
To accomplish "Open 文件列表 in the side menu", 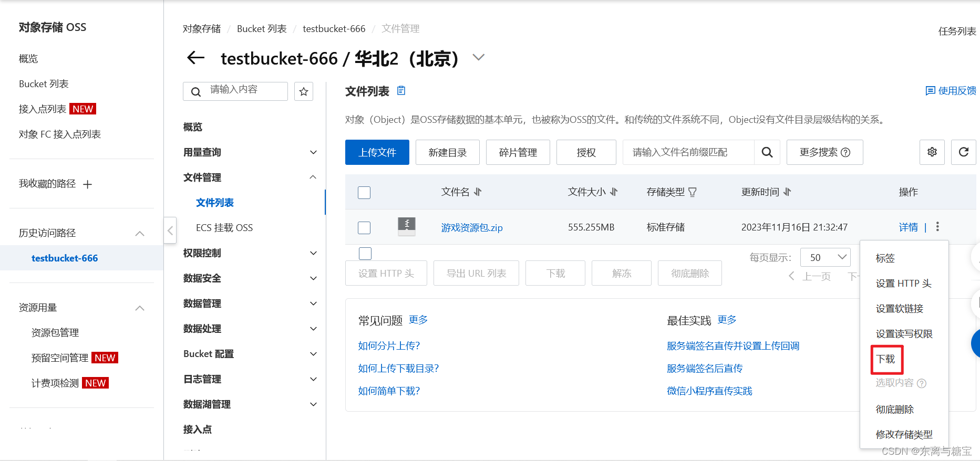I will pos(215,203).
